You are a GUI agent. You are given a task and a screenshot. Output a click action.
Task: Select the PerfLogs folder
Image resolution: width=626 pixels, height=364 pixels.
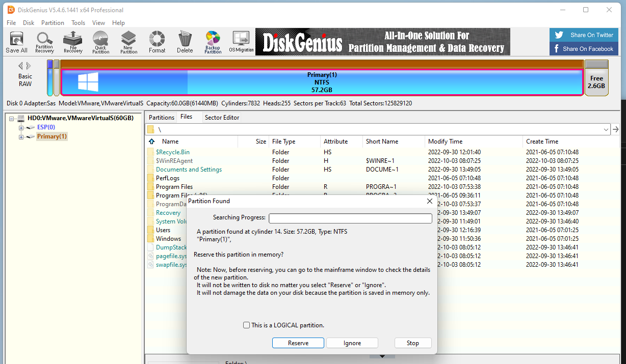click(168, 178)
